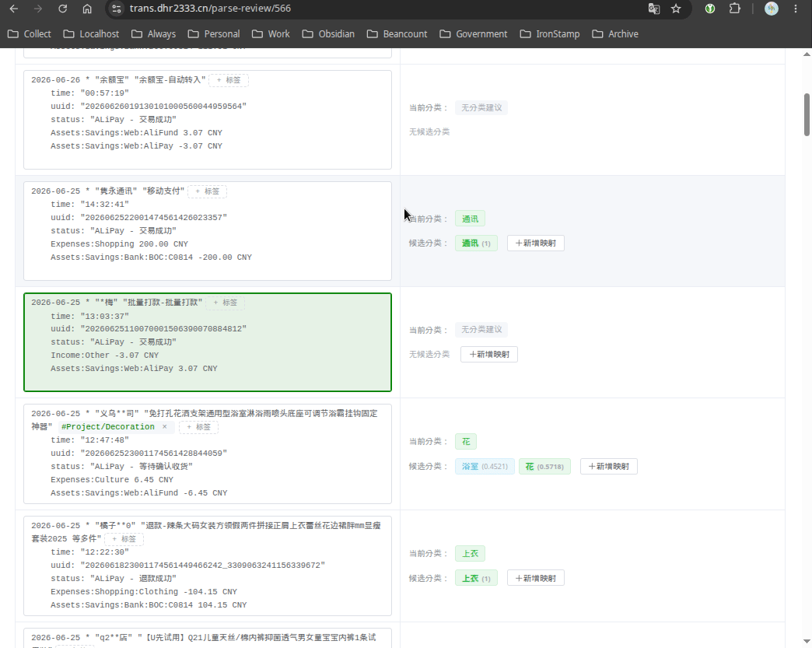
Task: Add a tag to the 隽永通讯 transaction
Action: [207, 191]
